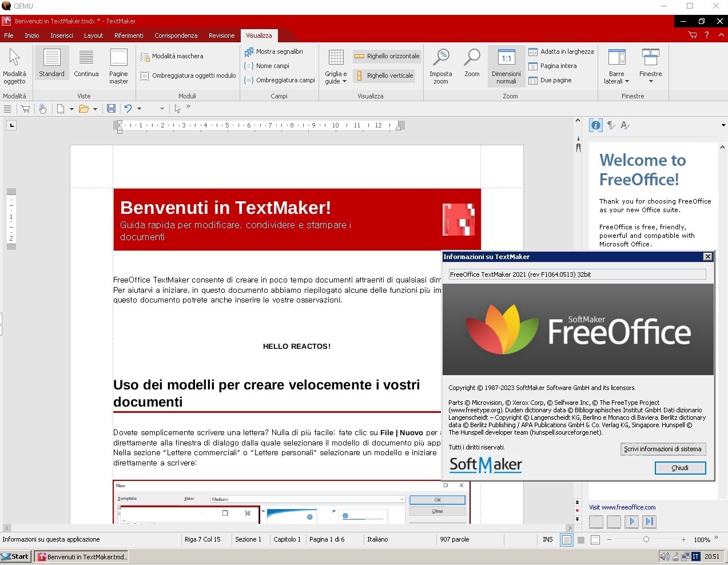
Task: Open sidebar options dropdown arrow
Action: pyautogui.click(x=723, y=125)
